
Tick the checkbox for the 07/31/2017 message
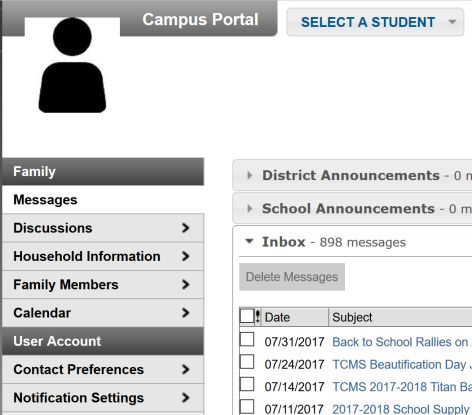(247, 339)
